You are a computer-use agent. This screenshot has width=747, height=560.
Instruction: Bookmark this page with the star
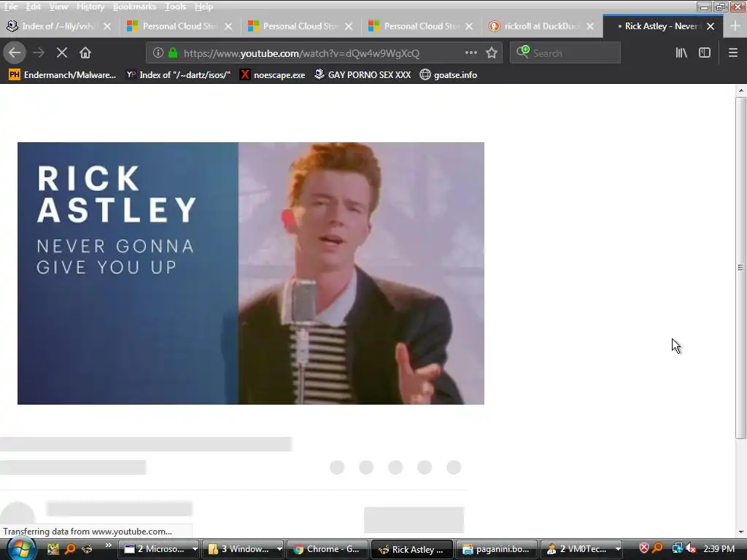coord(492,52)
